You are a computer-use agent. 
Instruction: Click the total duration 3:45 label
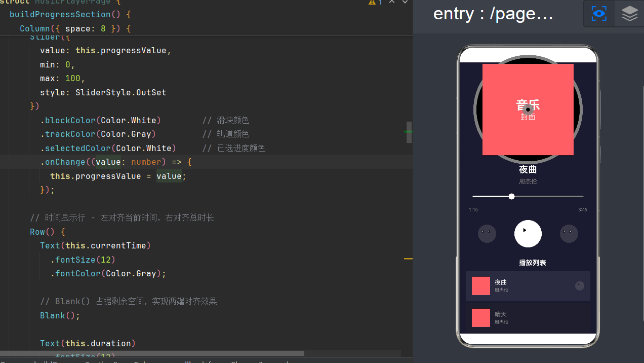583,210
